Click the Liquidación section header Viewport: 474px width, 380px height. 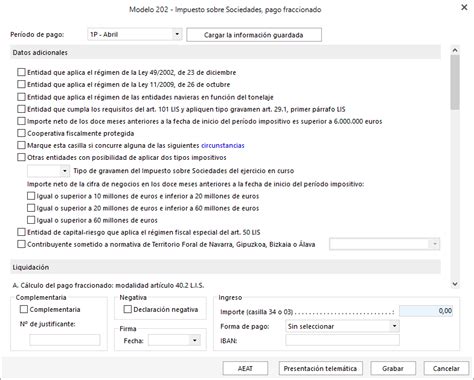tap(225, 267)
